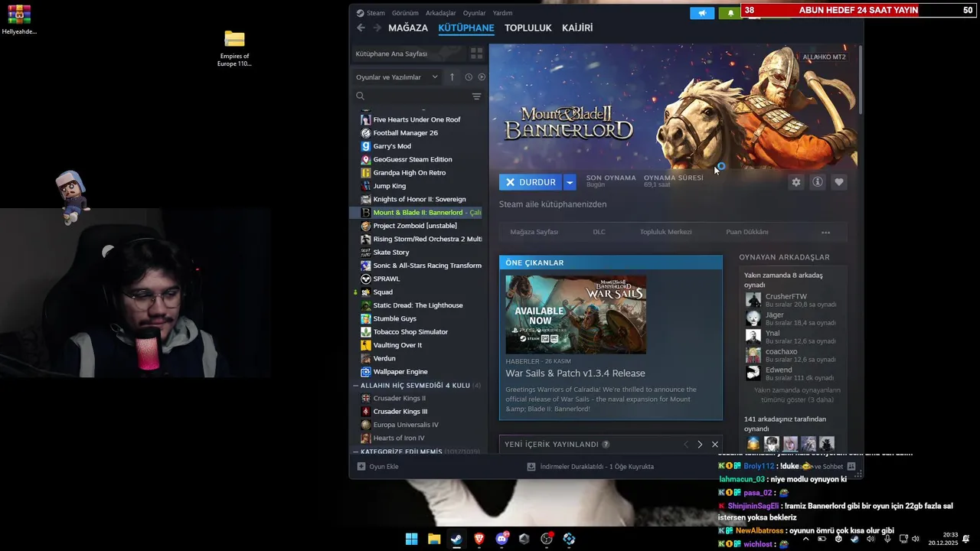Switch to KÜTÜPHANE tab
980x551 pixels.
[466, 28]
